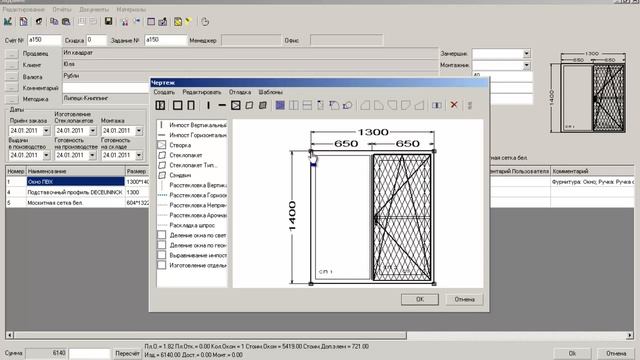640x360 pixels.
Task: Open the 'Отладка' menu in drawing window
Action: pos(240,92)
